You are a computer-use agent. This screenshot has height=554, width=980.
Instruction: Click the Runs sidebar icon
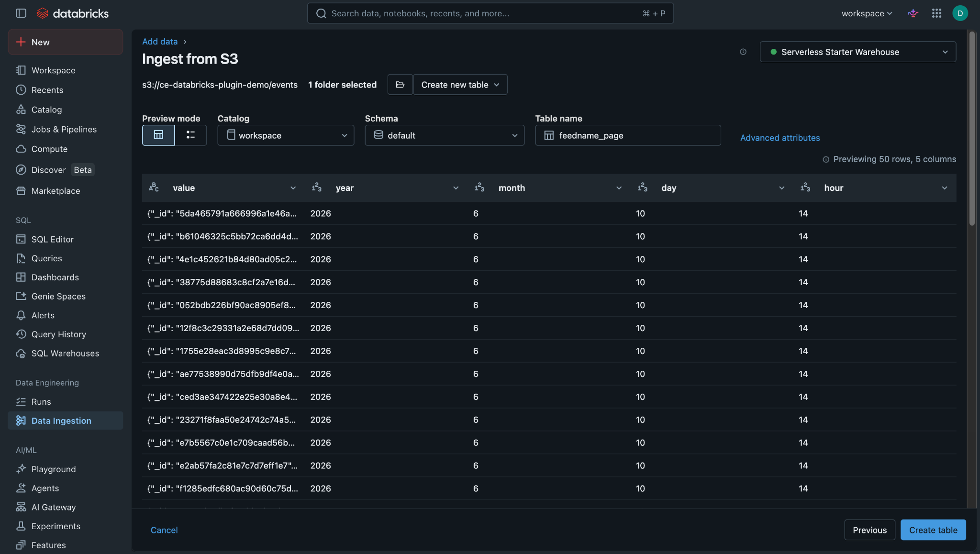[x=21, y=402]
